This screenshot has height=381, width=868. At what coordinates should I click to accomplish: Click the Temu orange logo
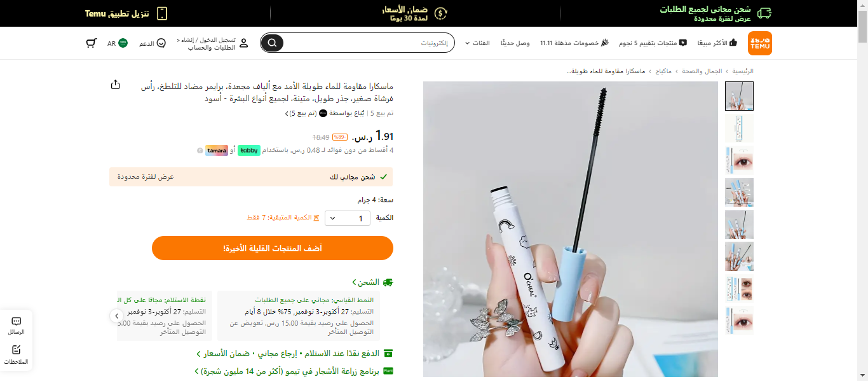(x=760, y=43)
